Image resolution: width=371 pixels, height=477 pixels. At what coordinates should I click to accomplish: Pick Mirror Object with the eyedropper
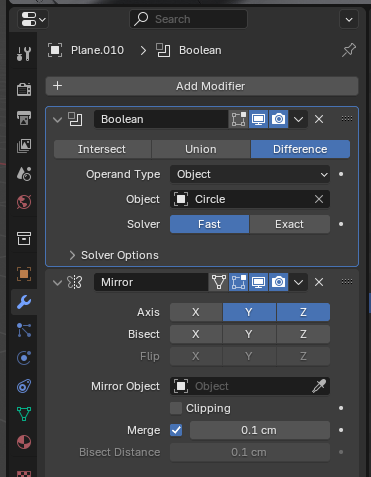click(319, 386)
